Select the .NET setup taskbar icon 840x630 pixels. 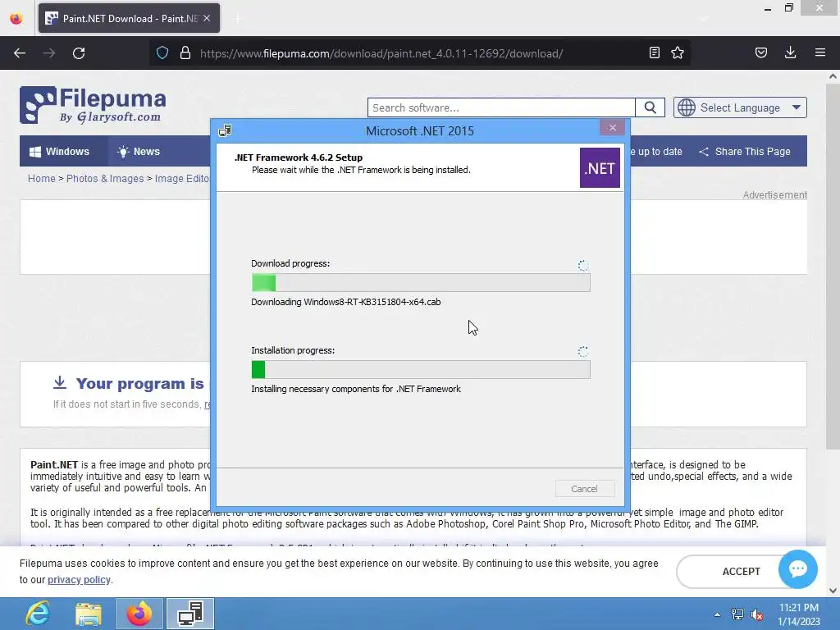189,614
